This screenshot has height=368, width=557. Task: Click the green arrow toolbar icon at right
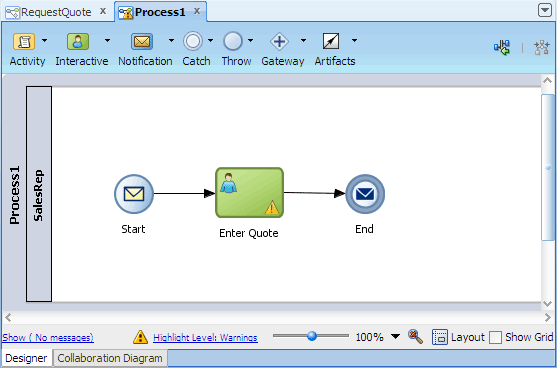502,47
